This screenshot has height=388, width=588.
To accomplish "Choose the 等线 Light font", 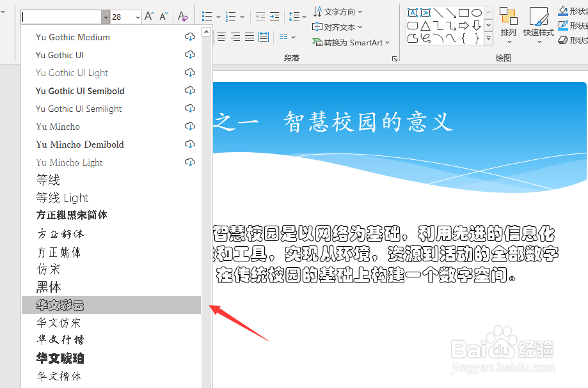I will tap(111, 198).
